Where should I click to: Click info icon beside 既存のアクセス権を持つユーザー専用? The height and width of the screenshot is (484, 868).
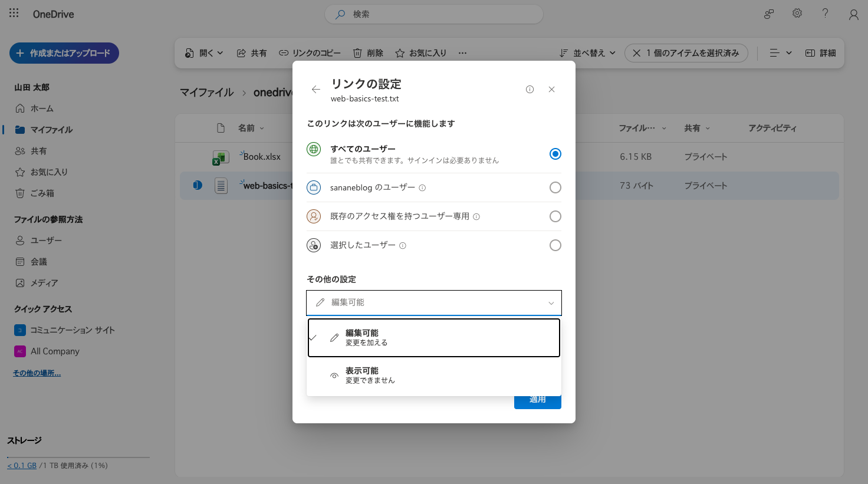pos(476,217)
